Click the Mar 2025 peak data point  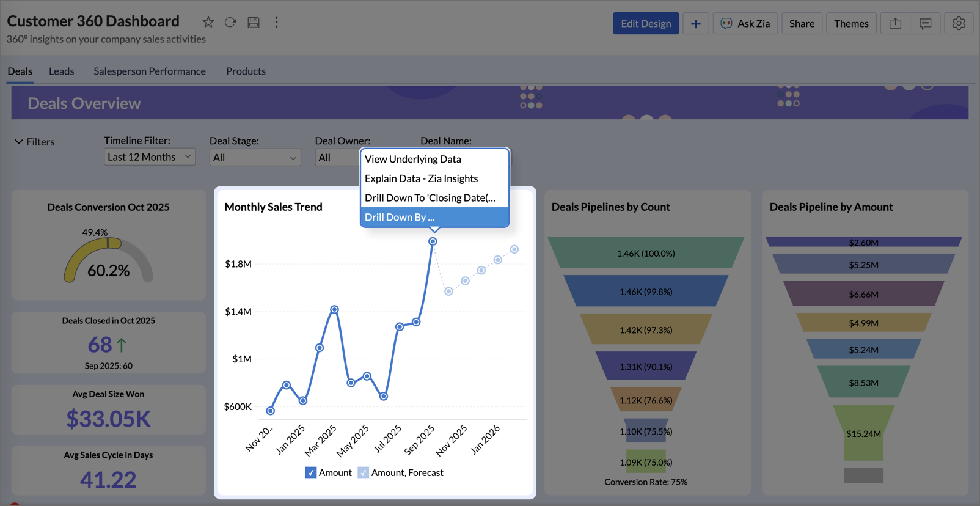click(334, 310)
